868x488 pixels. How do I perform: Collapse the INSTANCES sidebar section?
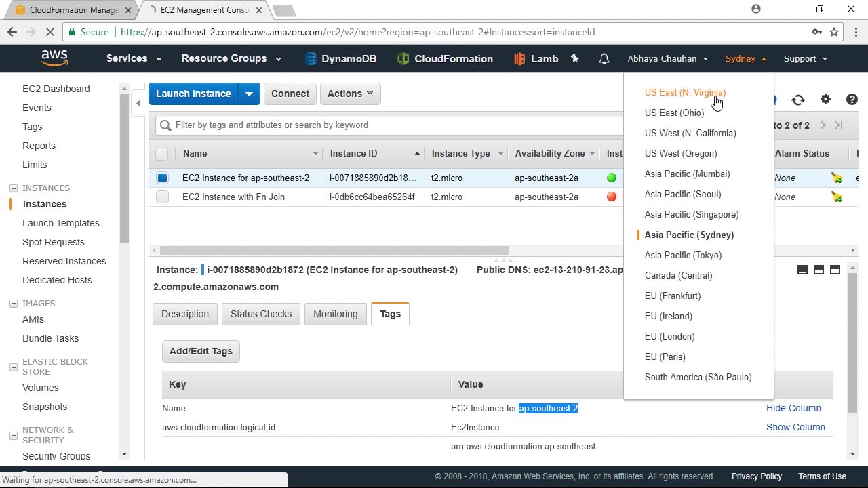click(13, 188)
